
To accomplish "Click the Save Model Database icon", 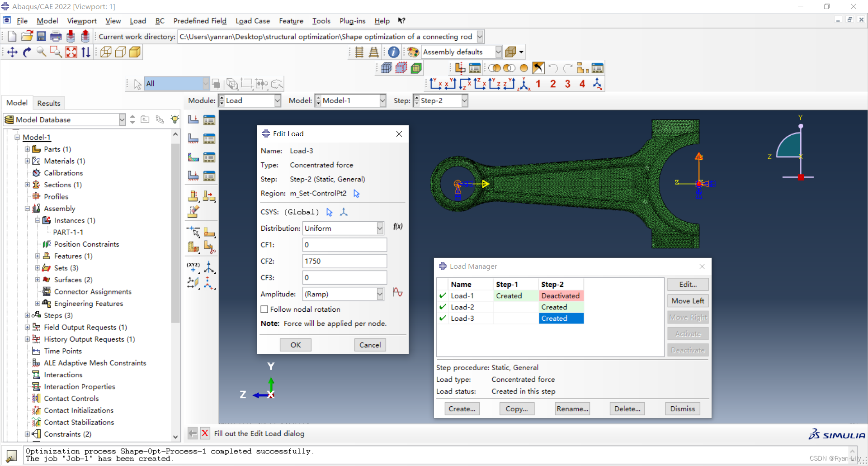I will coord(41,37).
